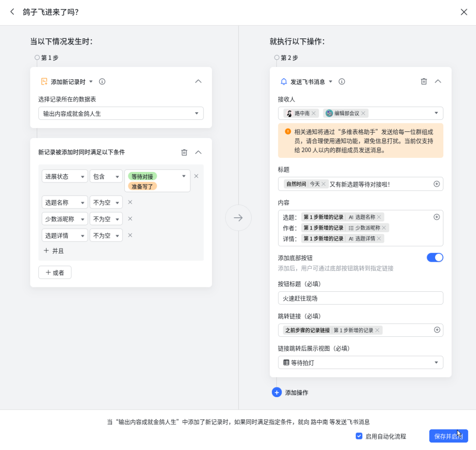Viewport: 476px width, 450px height.
Task: Remove the 进展状态 condition row
Action: tap(197, 176)
